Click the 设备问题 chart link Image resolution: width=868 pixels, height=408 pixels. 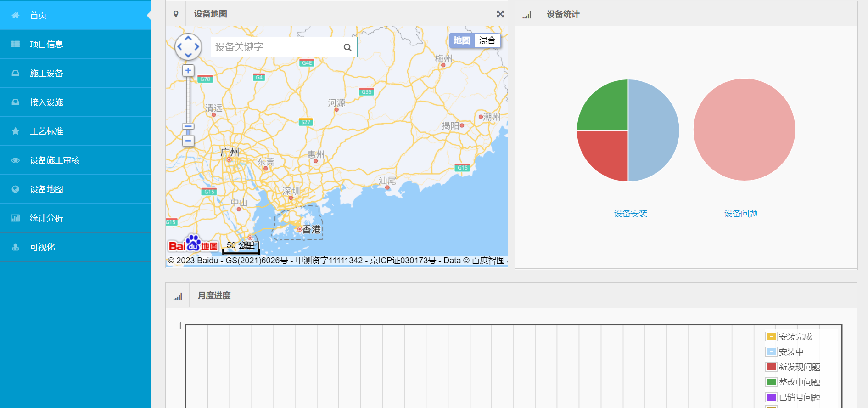[x=741, y=214]
